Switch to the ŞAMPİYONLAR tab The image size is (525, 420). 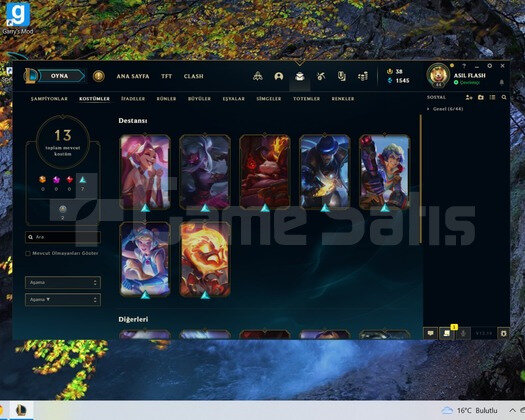(49, 99)
